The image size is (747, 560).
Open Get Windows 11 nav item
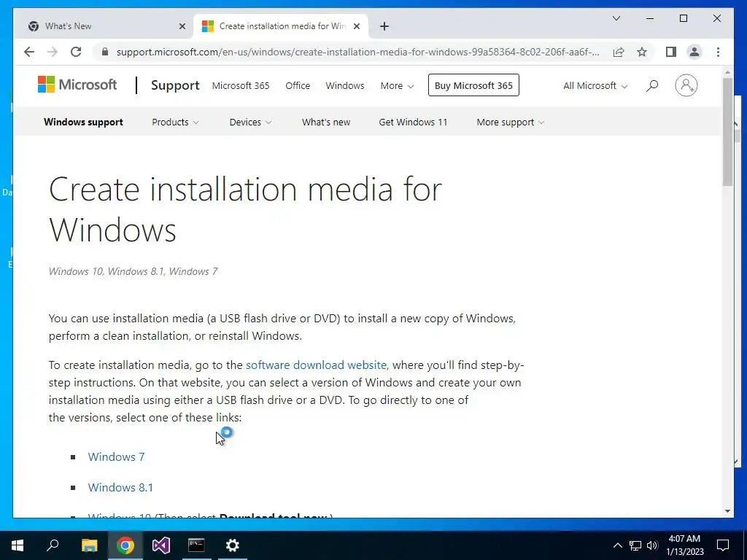413,122
